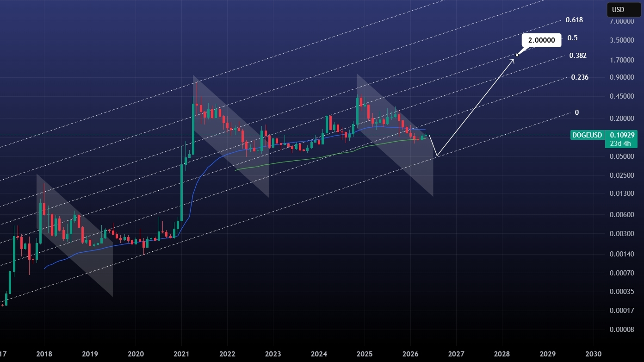This screenshot has height=362, width=644.
Task: Click the 0.45000 price axis value
Action: pyautogui.click(x=622, y=97)
